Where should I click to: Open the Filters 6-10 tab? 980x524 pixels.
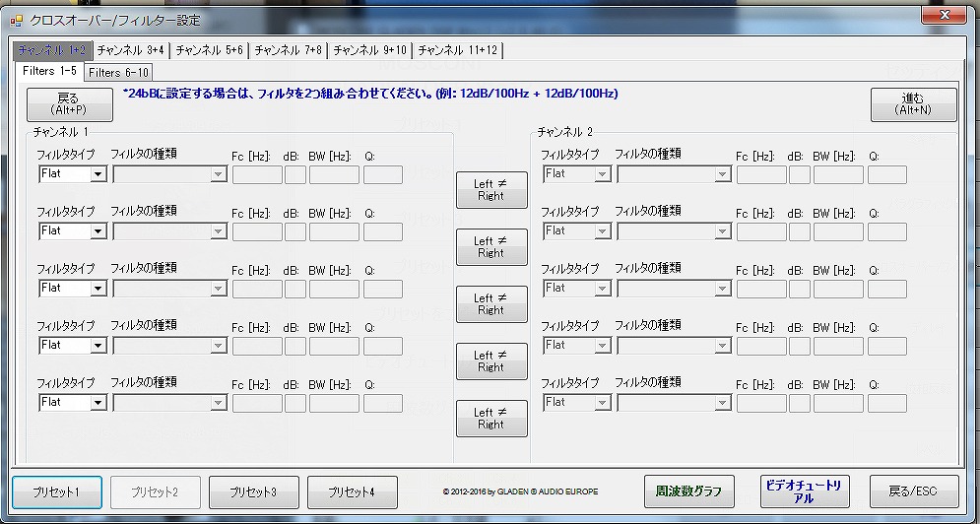coord(118,72)
